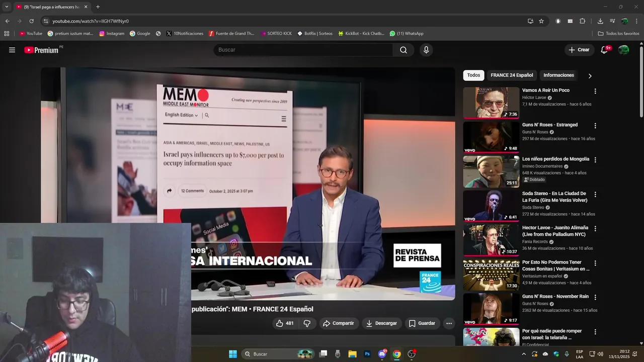Open File Explorer from taskbar

pyautogui.click(x=352, y=354)
